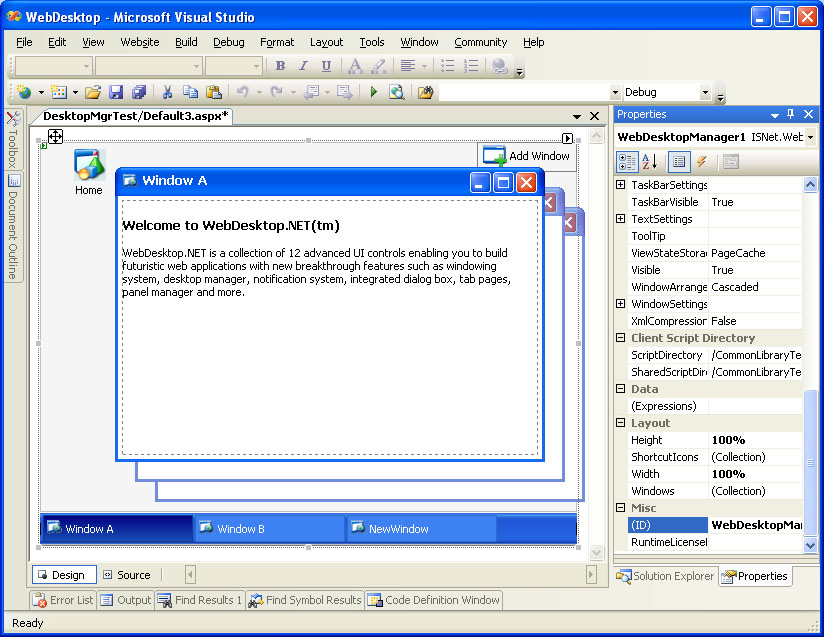
Task: Toggle auto-hide pin on Properties panel
Action: [x=791, y=114]
